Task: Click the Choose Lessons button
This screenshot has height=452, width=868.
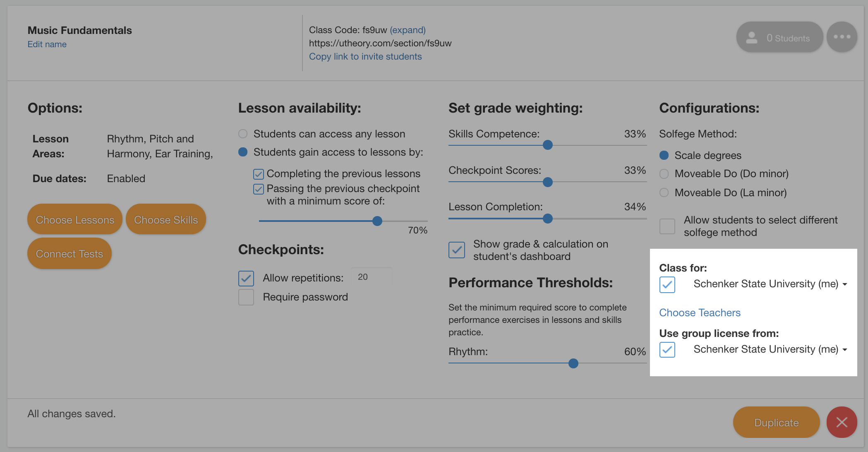Action: pos(75,219)
